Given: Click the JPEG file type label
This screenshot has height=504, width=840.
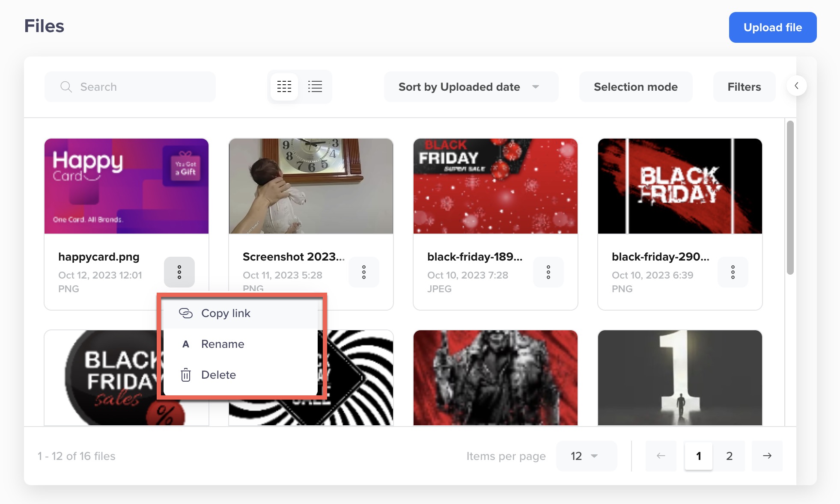Looking at the screenshot, I should tap(439, 289).
